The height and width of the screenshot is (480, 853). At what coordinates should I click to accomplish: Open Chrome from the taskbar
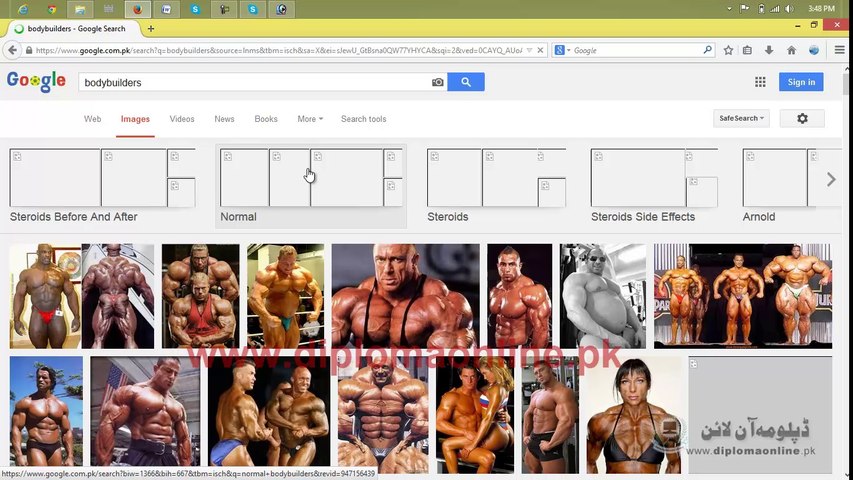pos(52,9)
